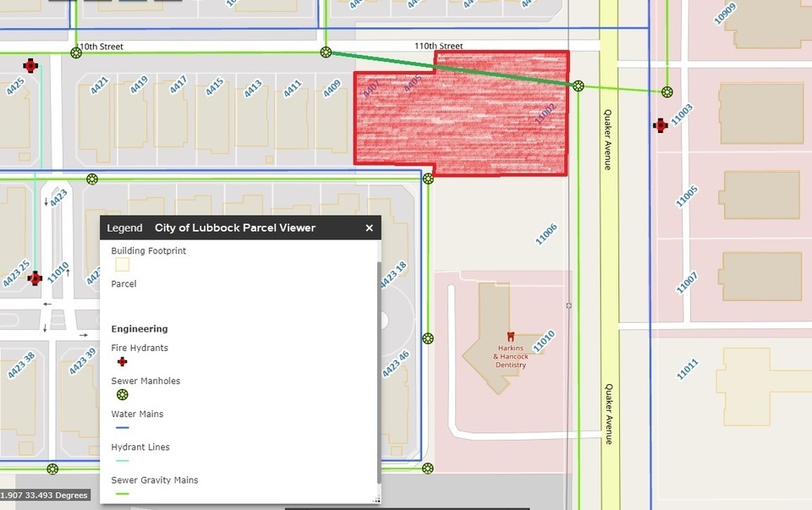
Task: Click the Harkins & Hancock Dentistry tooth icon
Action: (x=510, y=337)
